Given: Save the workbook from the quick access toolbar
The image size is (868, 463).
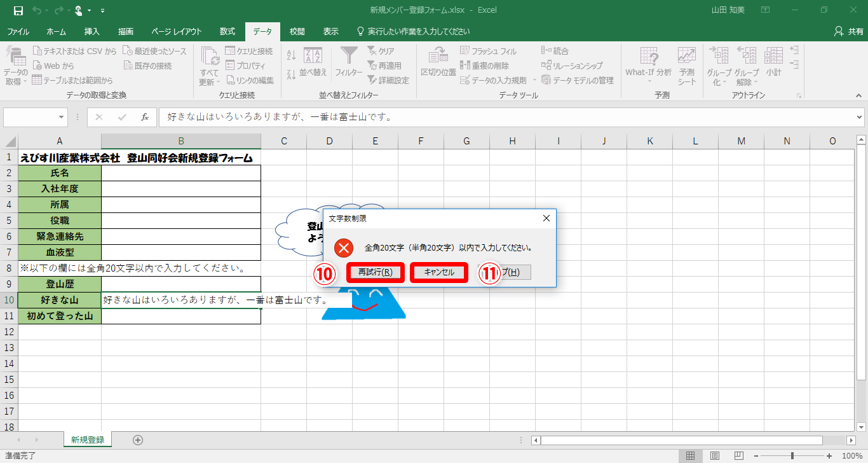Looking at the screenshot, I should pos(18,10).
